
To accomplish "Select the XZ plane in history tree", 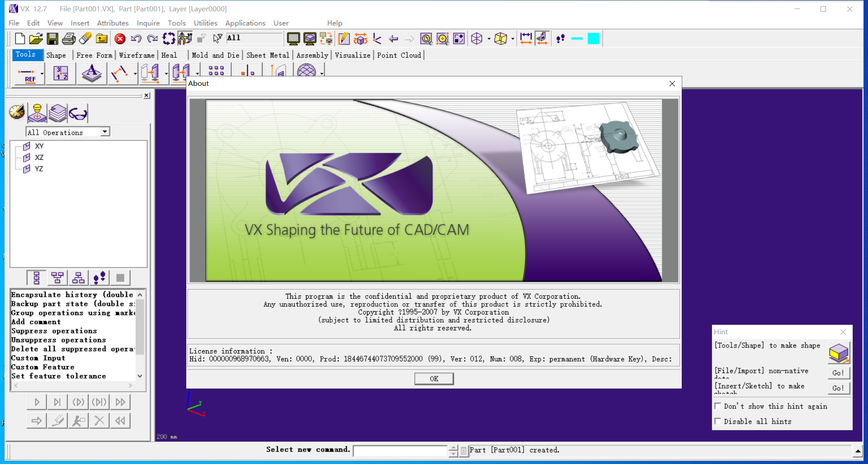I will (39, 157).
